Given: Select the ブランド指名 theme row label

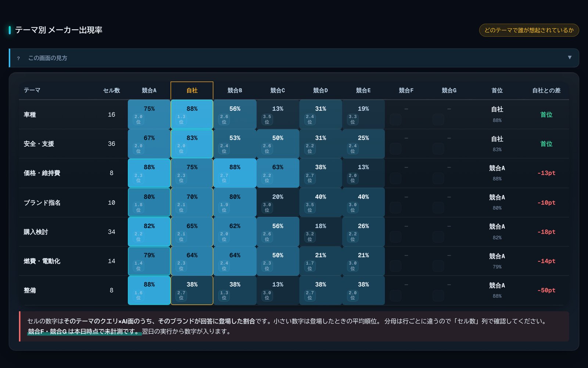Looking at the screenshot, I should coord(42,203).
